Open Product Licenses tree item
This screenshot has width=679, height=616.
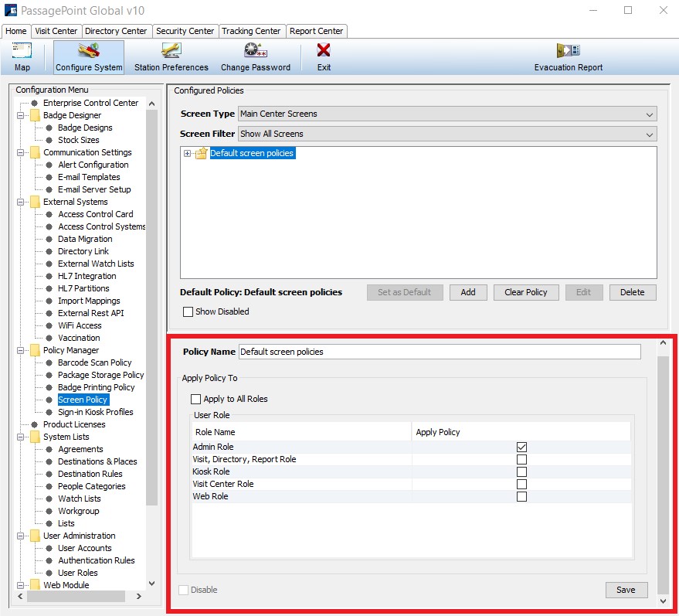[x=74, y=424]
